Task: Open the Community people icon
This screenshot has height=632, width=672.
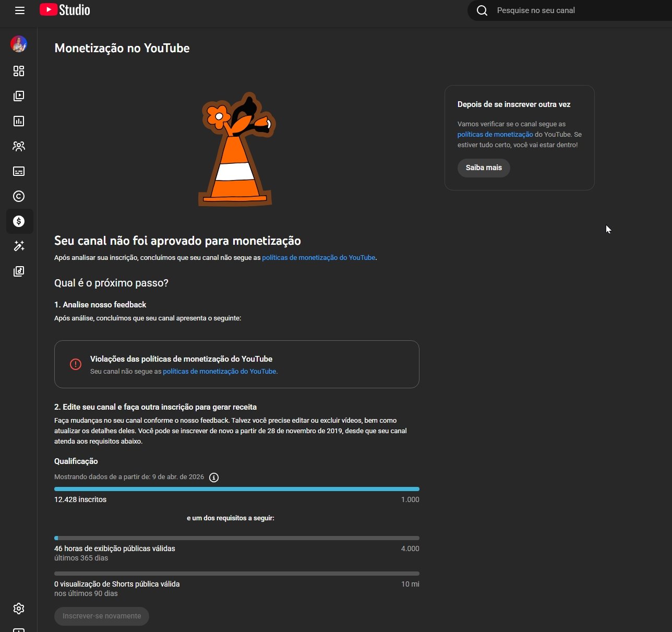Action: (x=19, y=146)
